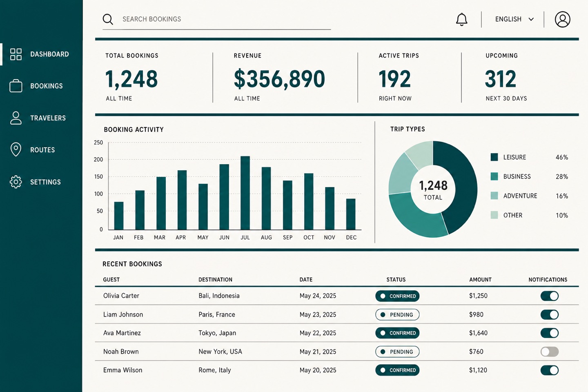Select guest name Olivia Carter
Image resolution: width=588 pixels, height=392 pixels.
[121, 296]
